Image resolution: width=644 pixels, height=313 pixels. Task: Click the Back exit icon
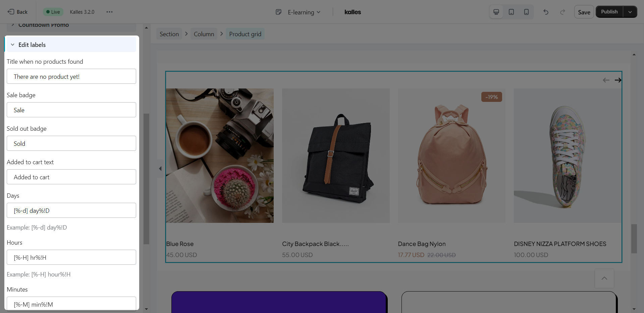(11, 12)
